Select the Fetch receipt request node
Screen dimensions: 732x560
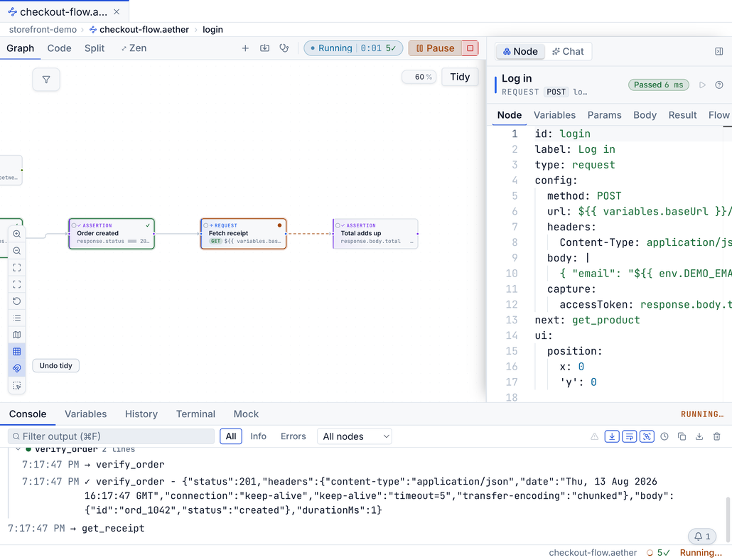click(243, 234)
